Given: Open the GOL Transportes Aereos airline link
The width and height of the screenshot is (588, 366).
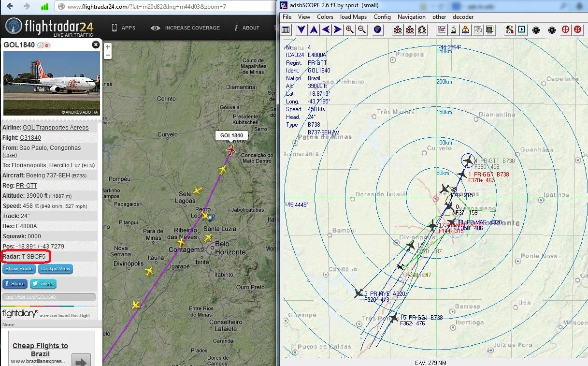Looking at the screenshot, I should pos(56,128).
